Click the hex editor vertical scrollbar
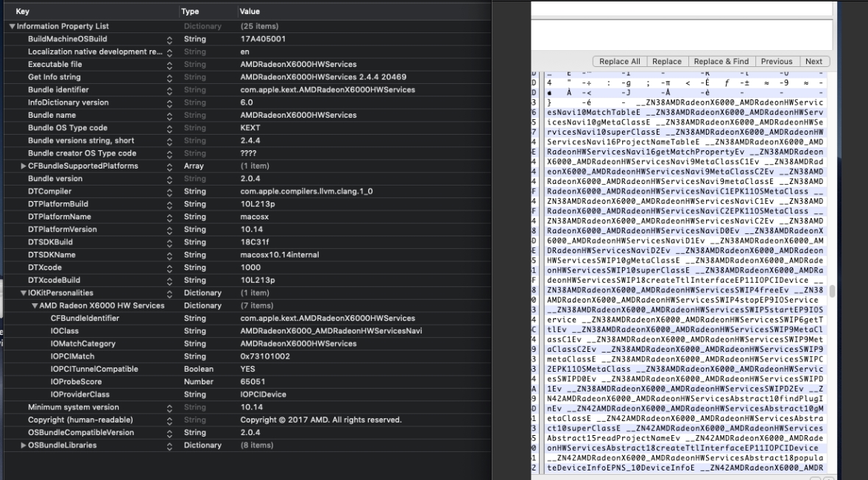 click(831, 291)
